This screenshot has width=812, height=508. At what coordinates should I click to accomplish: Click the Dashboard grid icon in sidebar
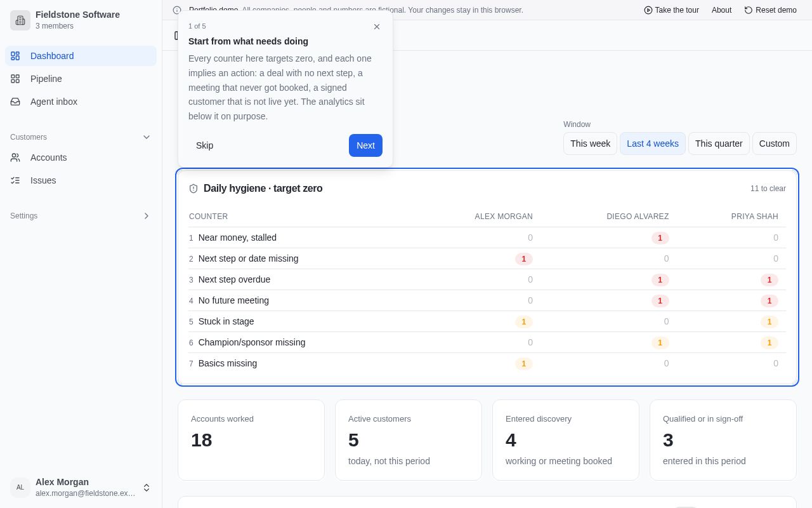pyautogui.click(x=15, y=56)
